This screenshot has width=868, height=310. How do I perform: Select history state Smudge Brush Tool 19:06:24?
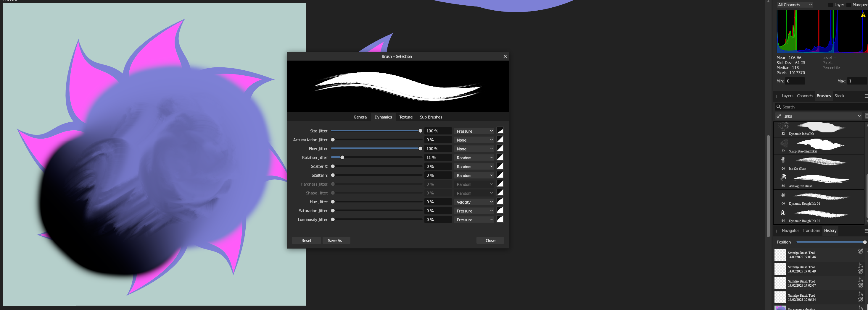819,297
